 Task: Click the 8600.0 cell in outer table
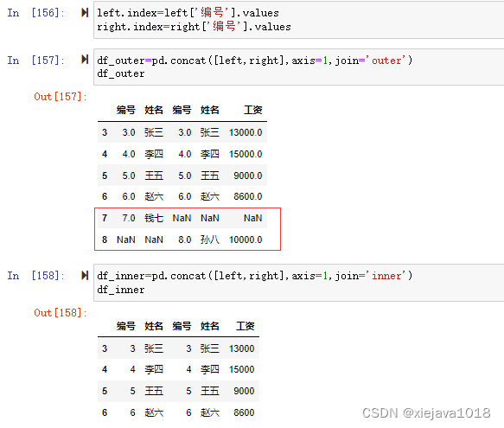pos(248,196)
